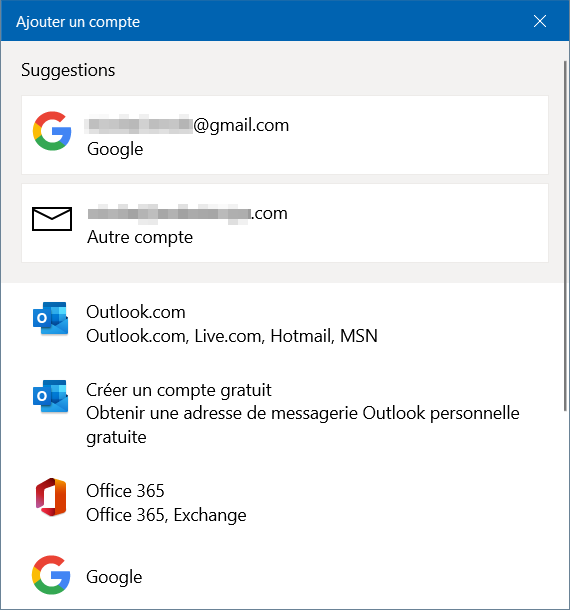Click the Google logo in the bottom row
The image size is (570, 610).
51,575
